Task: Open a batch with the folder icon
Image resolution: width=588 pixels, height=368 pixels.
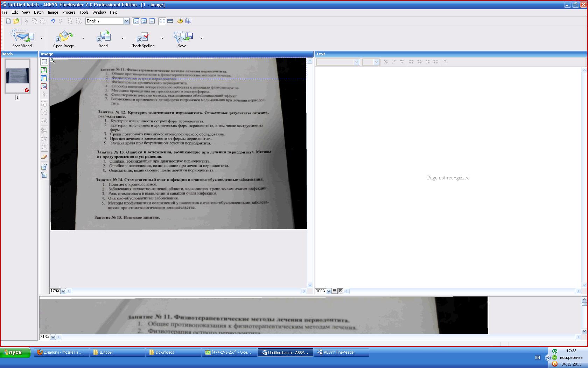Action: coord(16,21)
